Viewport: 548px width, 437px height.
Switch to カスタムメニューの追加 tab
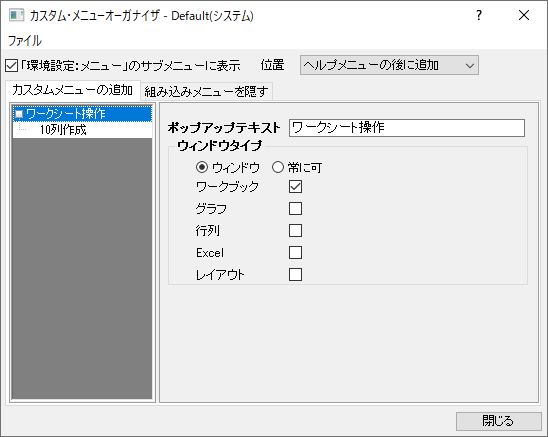tap(73, 90)
